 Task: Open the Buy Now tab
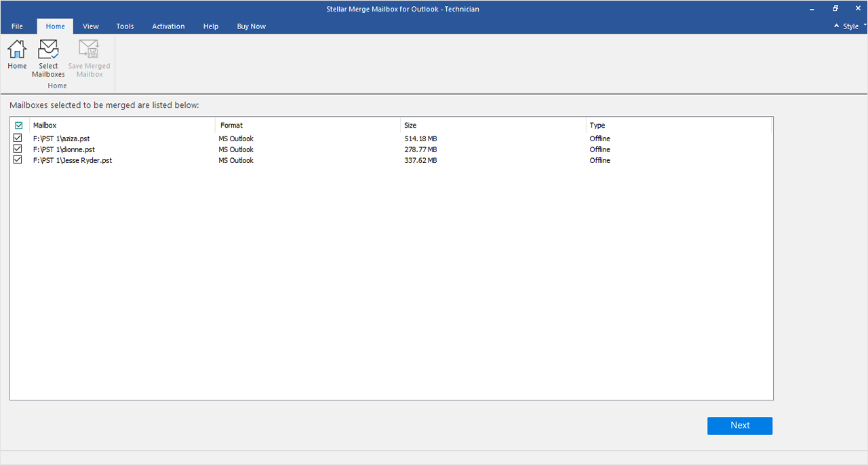click(x=251, y=26)
